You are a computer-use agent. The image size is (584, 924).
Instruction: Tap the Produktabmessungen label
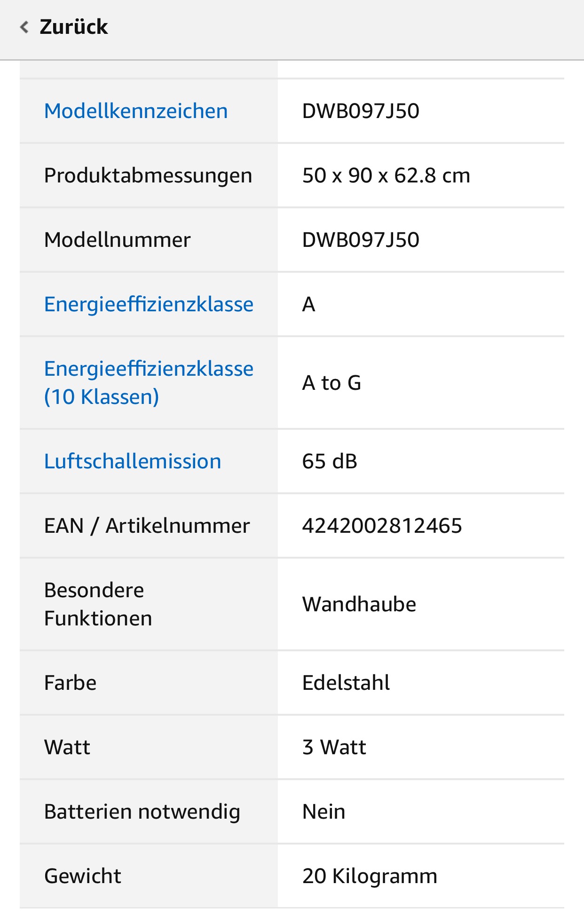(x=148, y=175)
